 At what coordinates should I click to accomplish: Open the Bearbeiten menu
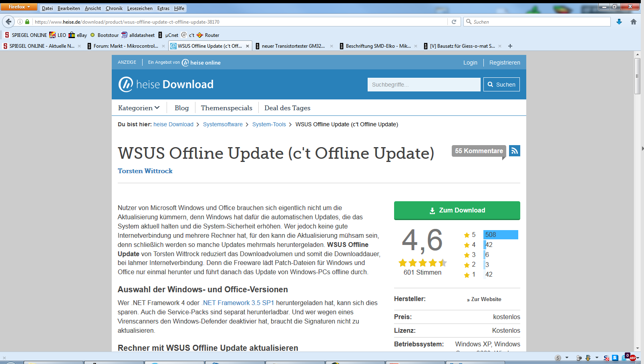click(x=69, y=8)
